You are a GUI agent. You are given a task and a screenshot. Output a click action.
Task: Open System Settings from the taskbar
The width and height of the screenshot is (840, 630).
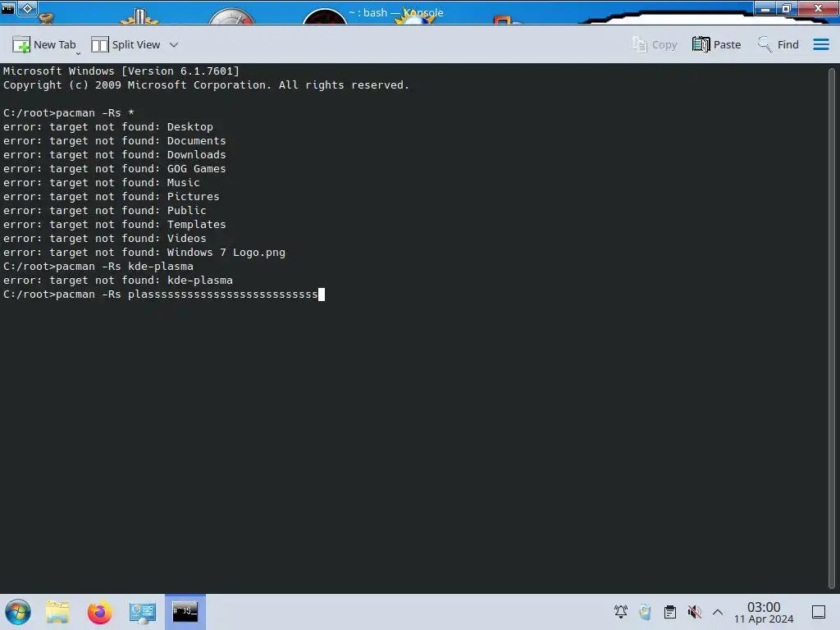click(x=142, y=612)
